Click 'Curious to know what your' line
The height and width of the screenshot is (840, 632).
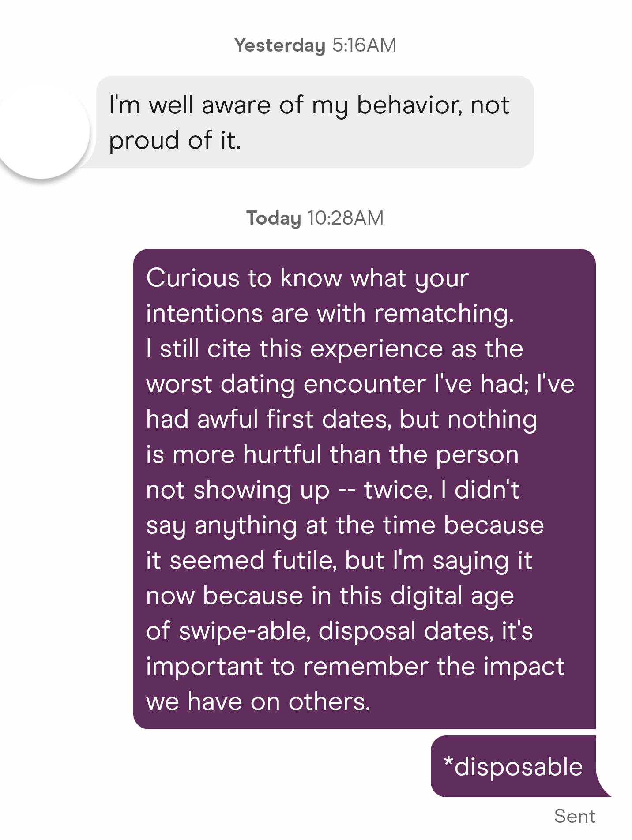[x=307, y=278]
